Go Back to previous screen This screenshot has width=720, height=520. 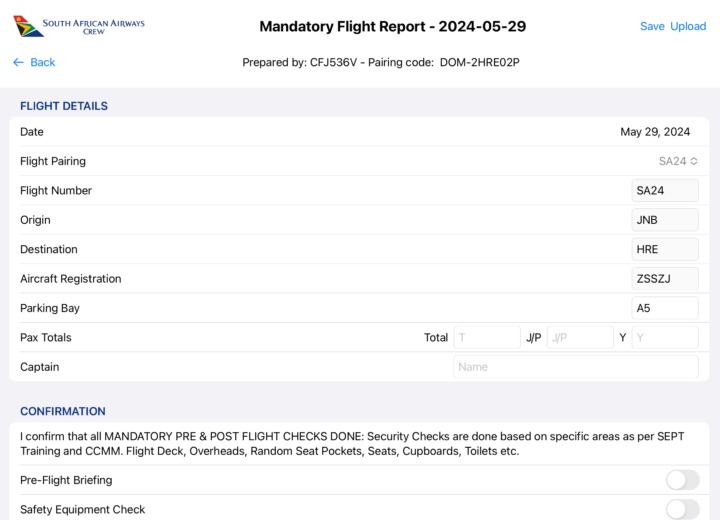point(42,62)
